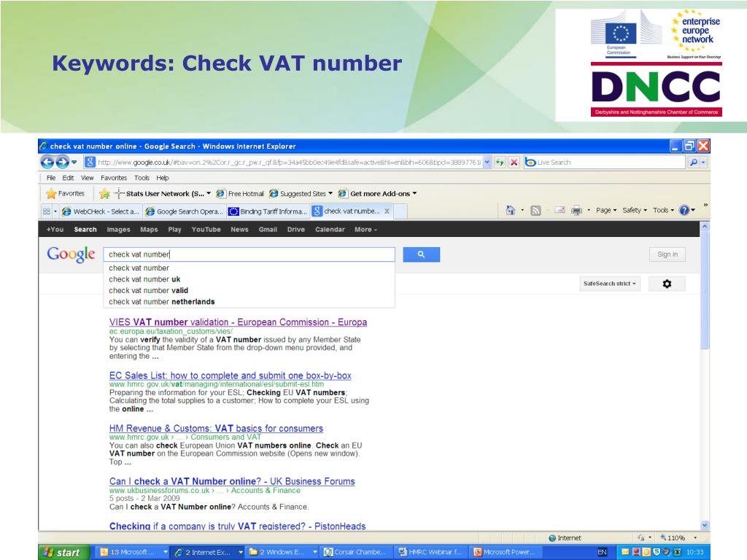Click the Home icon in command bar
Image resolution: width=747 pixels, height=560 pixels.
(510, 210)
